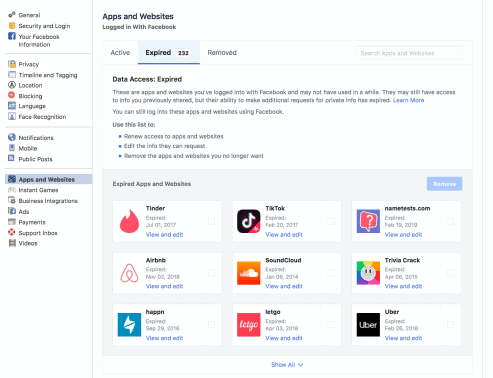The width and height of the screenshot is (493, 378).
Task: Open the Learn More link
Action: click(408, 100)
